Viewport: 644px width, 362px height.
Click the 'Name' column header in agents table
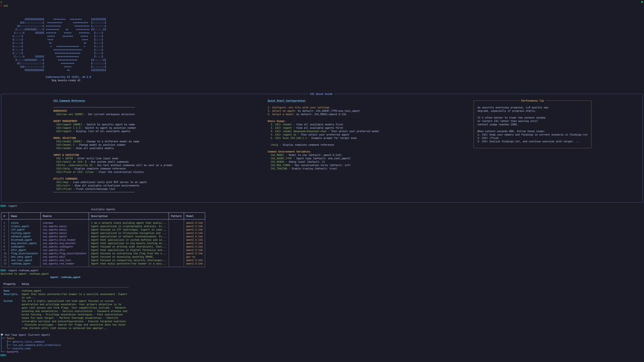(x=14, y=216)
